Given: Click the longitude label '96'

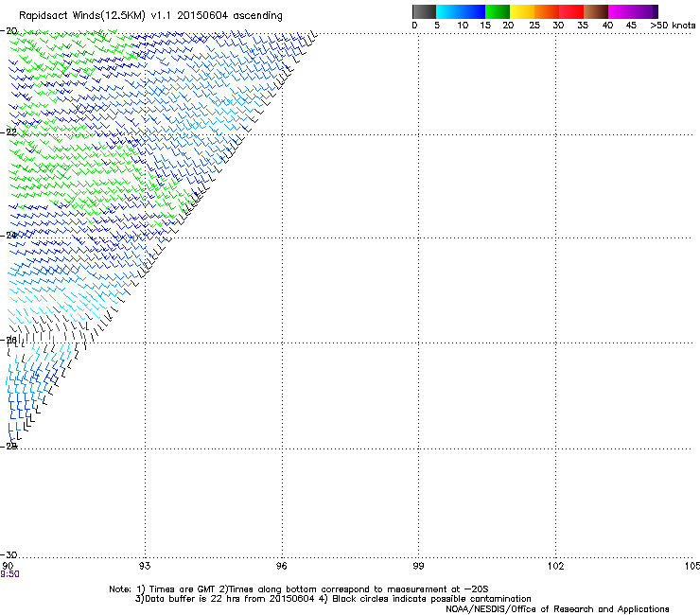Looking at the screenshot, I should coord(282,566).
